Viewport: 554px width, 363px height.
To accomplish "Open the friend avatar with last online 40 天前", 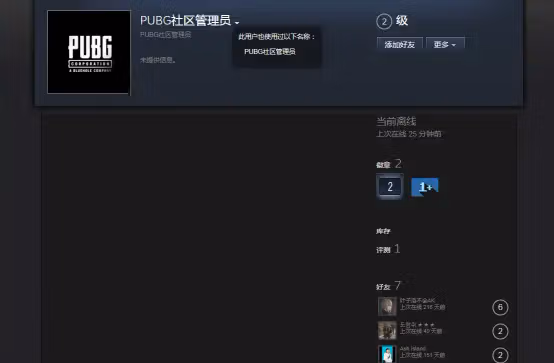I will pos(387,330).
